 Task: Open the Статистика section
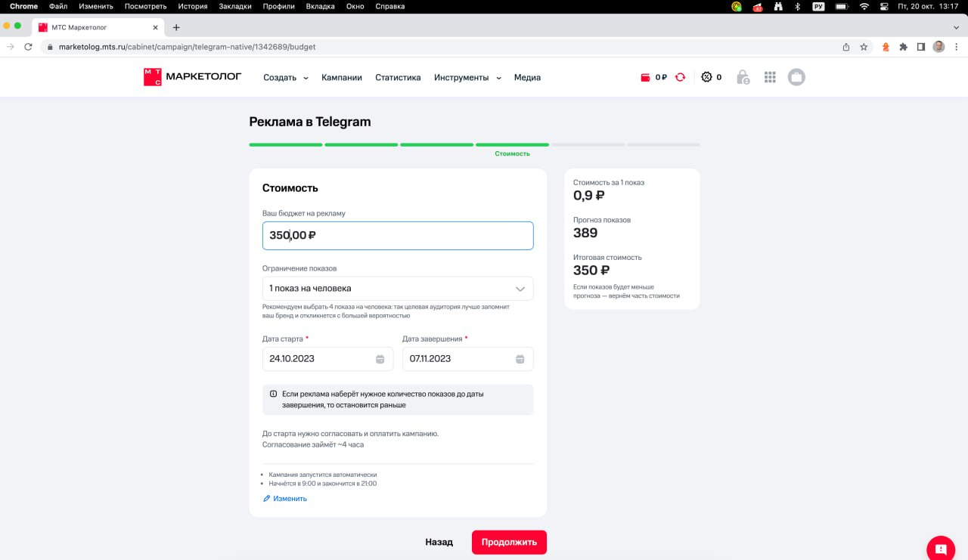pos(398,77)
